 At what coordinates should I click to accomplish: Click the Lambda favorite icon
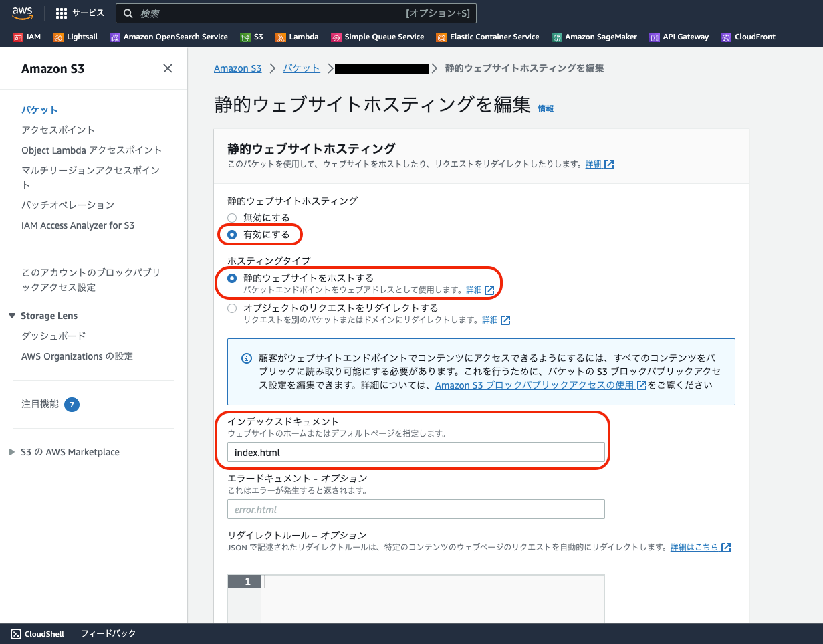pyautogui.click(x=281, y=37)
